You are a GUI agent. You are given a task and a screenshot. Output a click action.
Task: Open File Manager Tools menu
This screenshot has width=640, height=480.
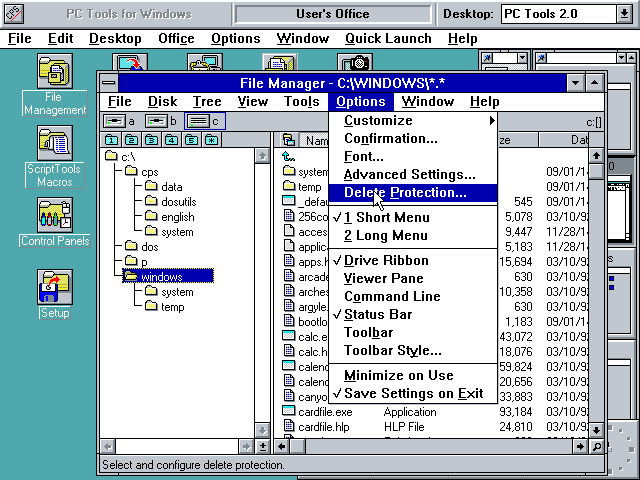[x=301, y=102]
